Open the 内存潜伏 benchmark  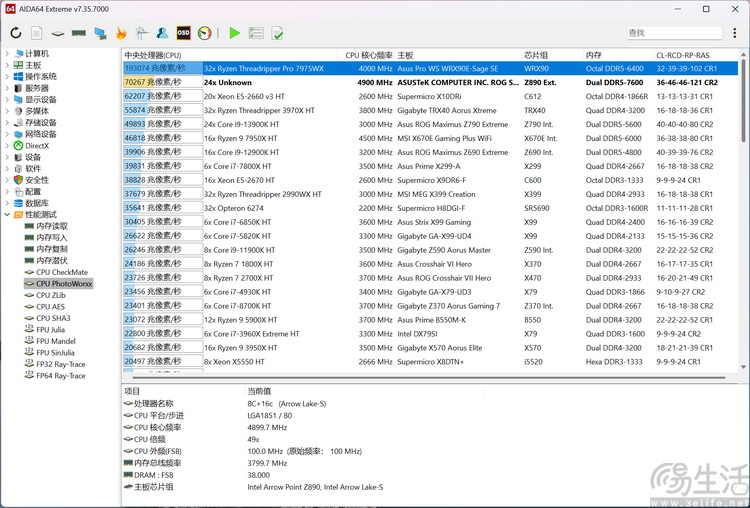click(46, 260)
